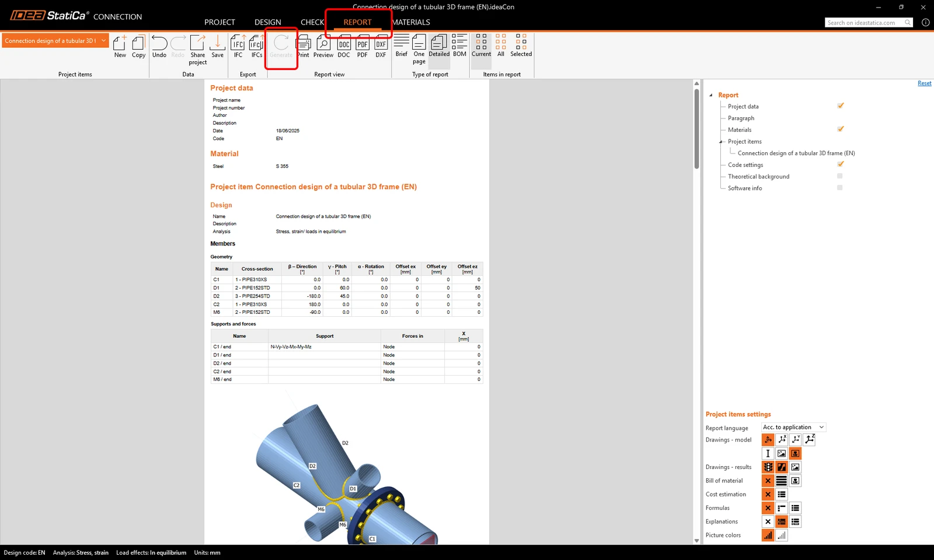Undo the last action

coord(159,46)
